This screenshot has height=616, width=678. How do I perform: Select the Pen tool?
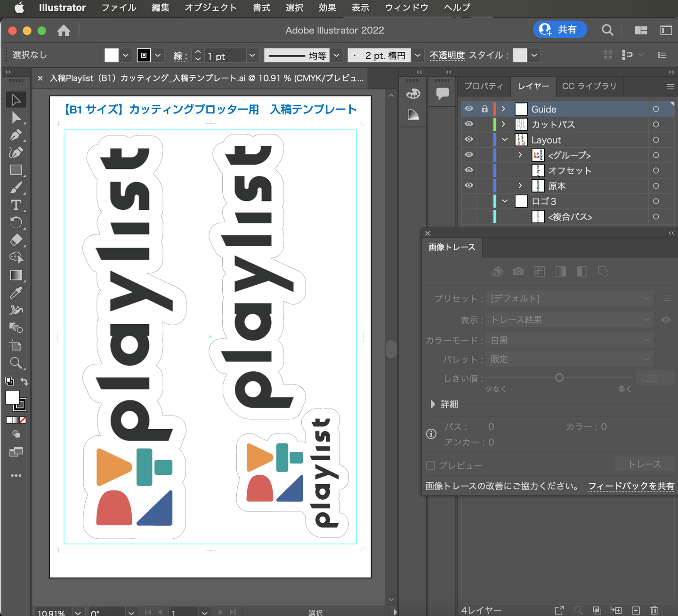coord(16,135)
